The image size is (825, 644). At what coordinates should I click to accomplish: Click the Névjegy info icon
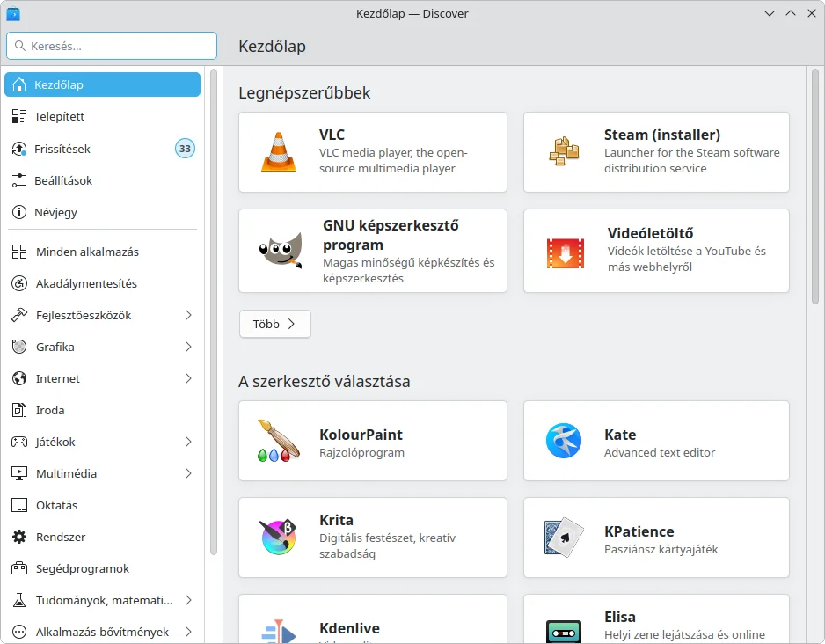coord(19,212)
